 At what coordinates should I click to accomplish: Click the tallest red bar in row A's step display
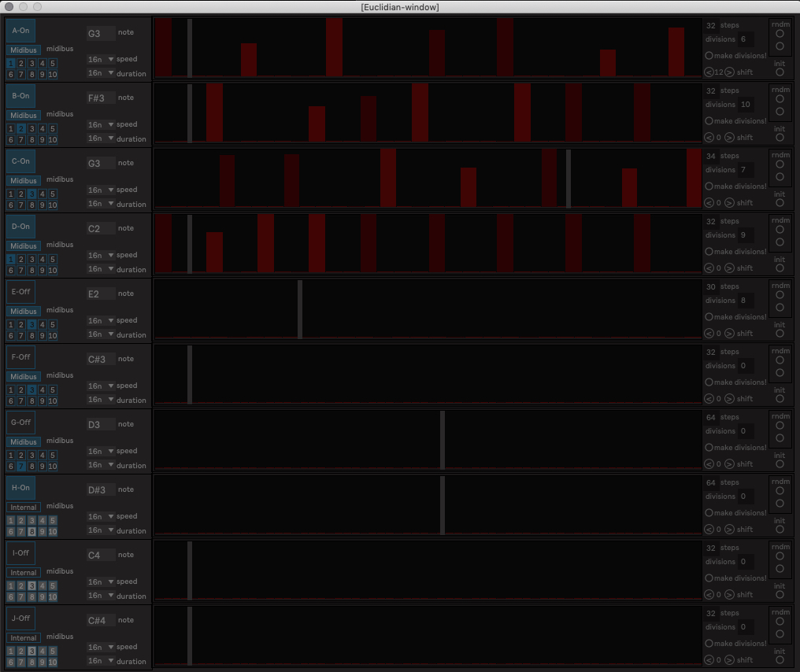[334, 47]
